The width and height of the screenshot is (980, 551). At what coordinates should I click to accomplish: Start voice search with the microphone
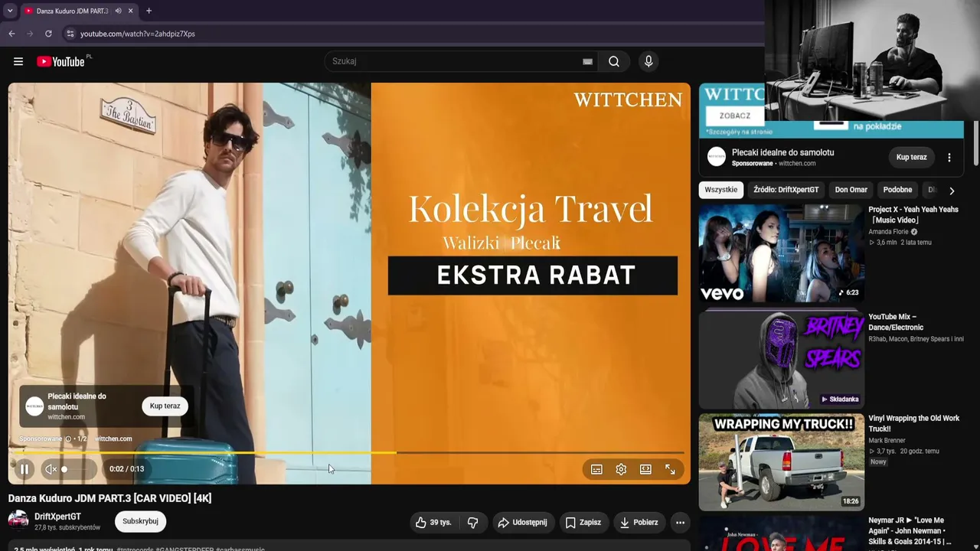[x=648, y=61]
